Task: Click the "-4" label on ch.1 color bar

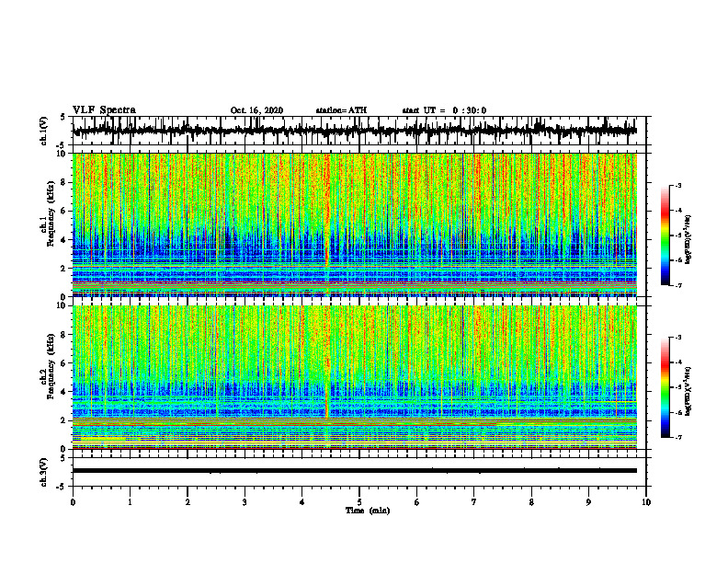Action: pos(678,211)
